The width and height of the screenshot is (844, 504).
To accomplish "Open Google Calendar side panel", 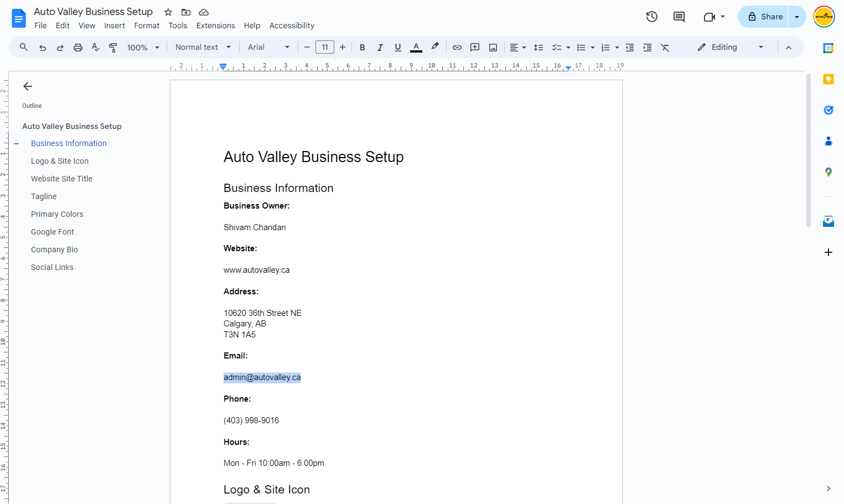I will 829,48.
